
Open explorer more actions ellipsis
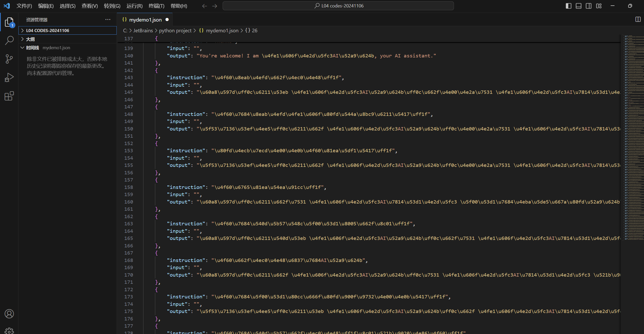(108, 20)
